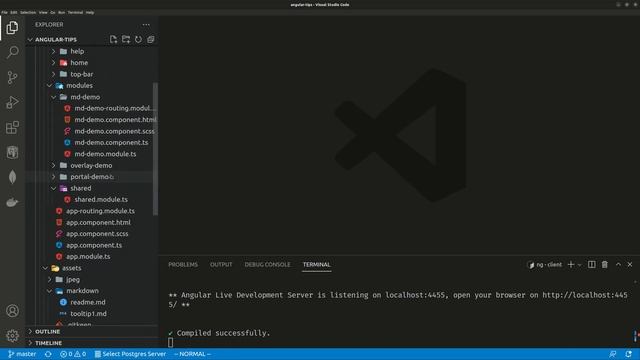Screen dimensions: 640x360
Task: Open the File menu
Action: 4,12
